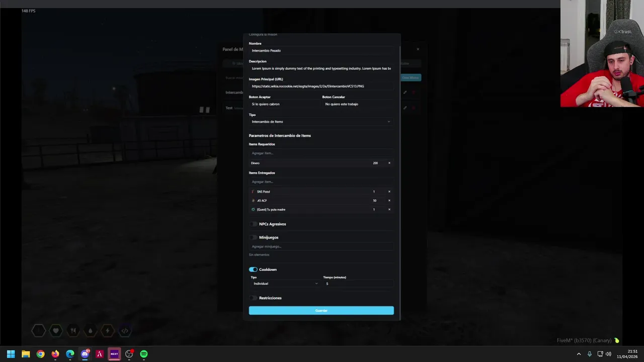Remove SNS Pistol from delivered items
The width and height of the screenshot is (644, 362).
tap(389, 192)
